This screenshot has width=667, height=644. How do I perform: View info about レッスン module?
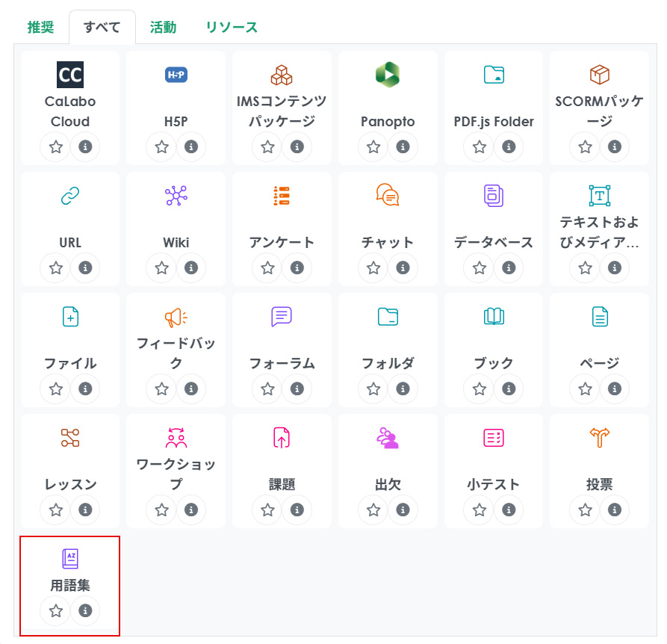[85, 510]
